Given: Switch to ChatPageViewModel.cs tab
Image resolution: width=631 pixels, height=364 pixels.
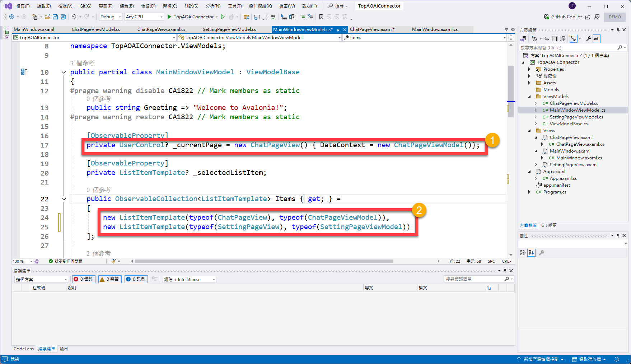Looking at the screenshot, I should coord(96,29).
